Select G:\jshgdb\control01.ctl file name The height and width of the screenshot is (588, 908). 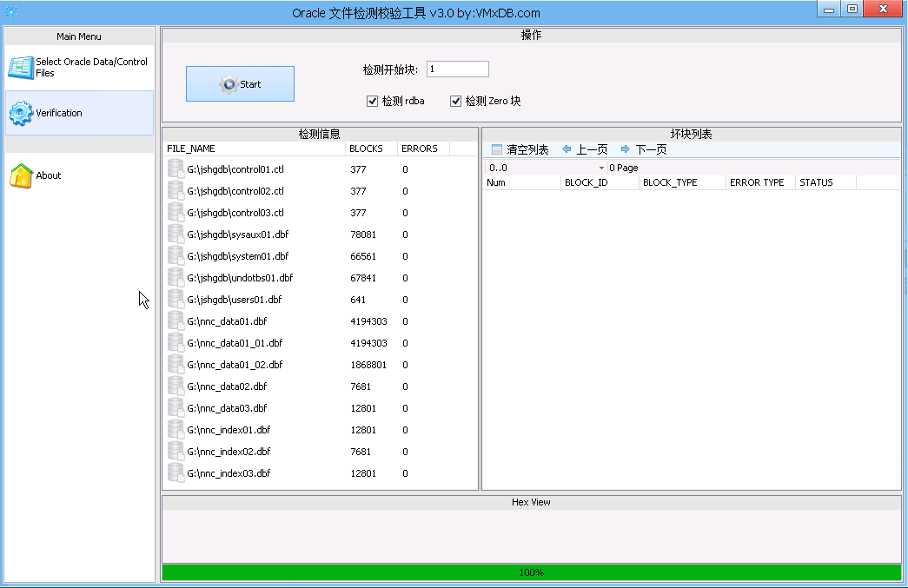[235, 169]
